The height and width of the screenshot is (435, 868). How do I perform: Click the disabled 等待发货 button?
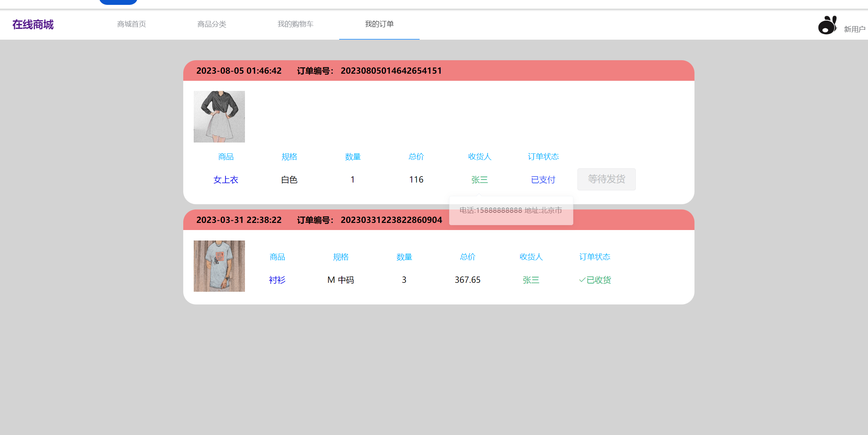pyautogui.click(x=606, y=179)
